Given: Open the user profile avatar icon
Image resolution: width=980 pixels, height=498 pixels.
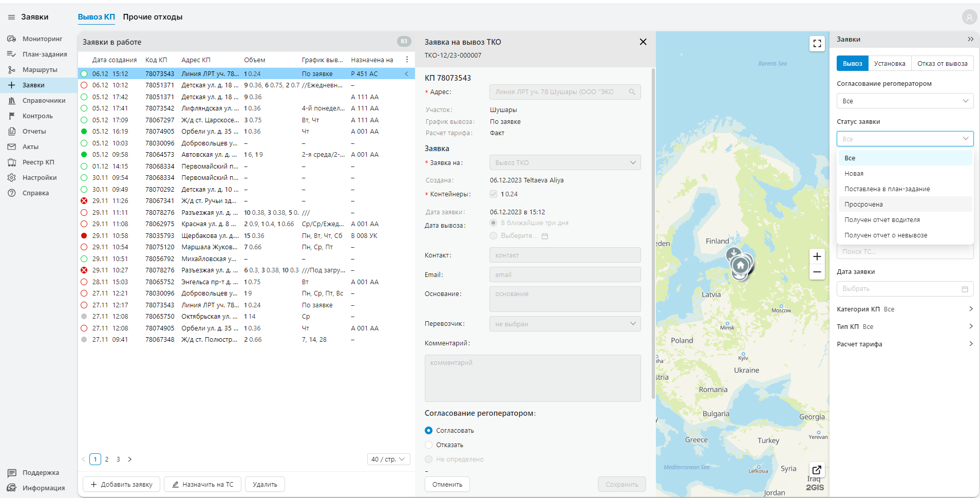Looking at the screenshot, I should coord(969,17).
